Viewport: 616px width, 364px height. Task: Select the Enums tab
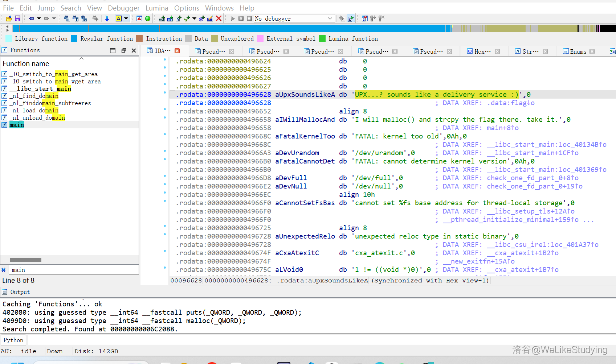tap(578, 51)
